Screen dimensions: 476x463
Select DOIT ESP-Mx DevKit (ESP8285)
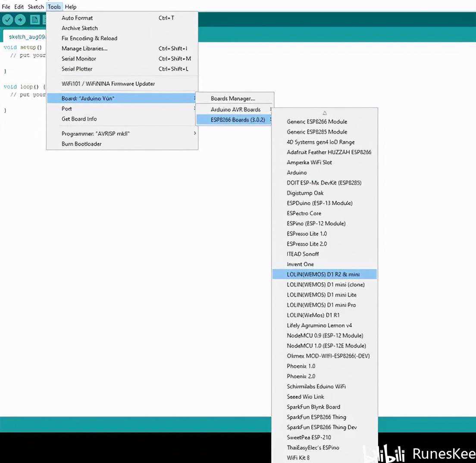[x=325, y=182]
